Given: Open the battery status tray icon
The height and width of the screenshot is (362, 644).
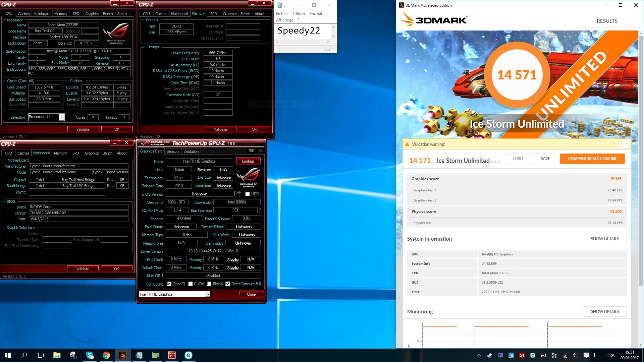Looking at the screenshot, I should pos(543,355).
